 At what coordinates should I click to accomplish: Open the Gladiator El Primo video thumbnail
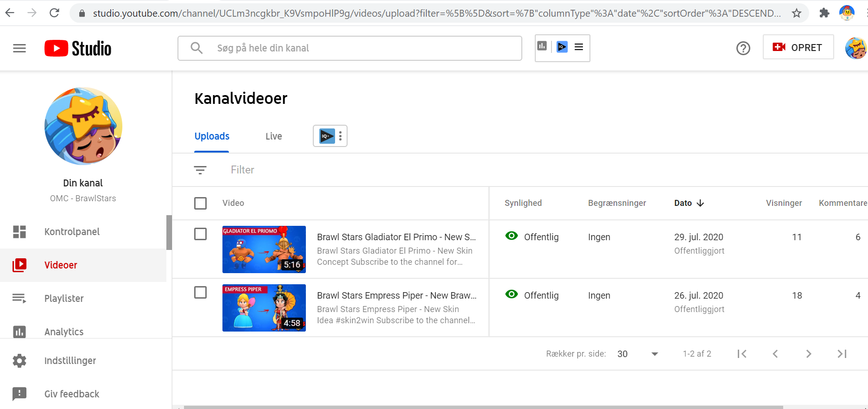click(264, 249)
